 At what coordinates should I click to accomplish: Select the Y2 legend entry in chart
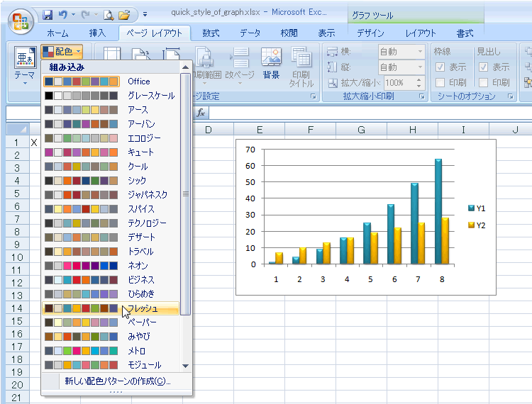point(477,225)
